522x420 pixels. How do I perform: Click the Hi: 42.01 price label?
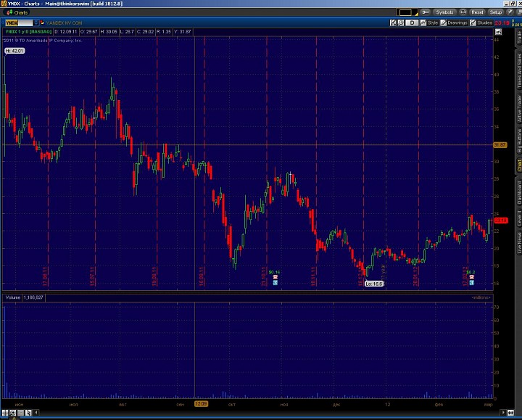click(x=14, y=51)
